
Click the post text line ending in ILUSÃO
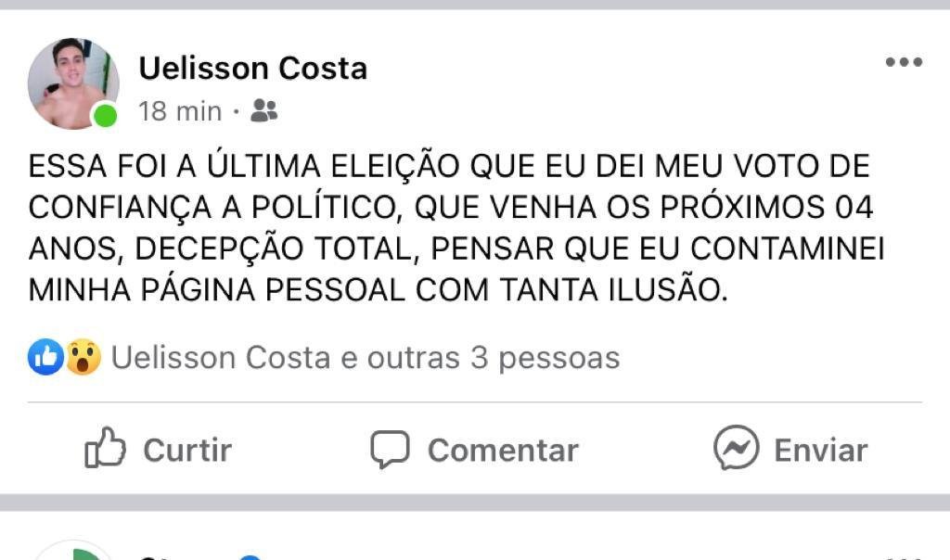click(375, 290)
